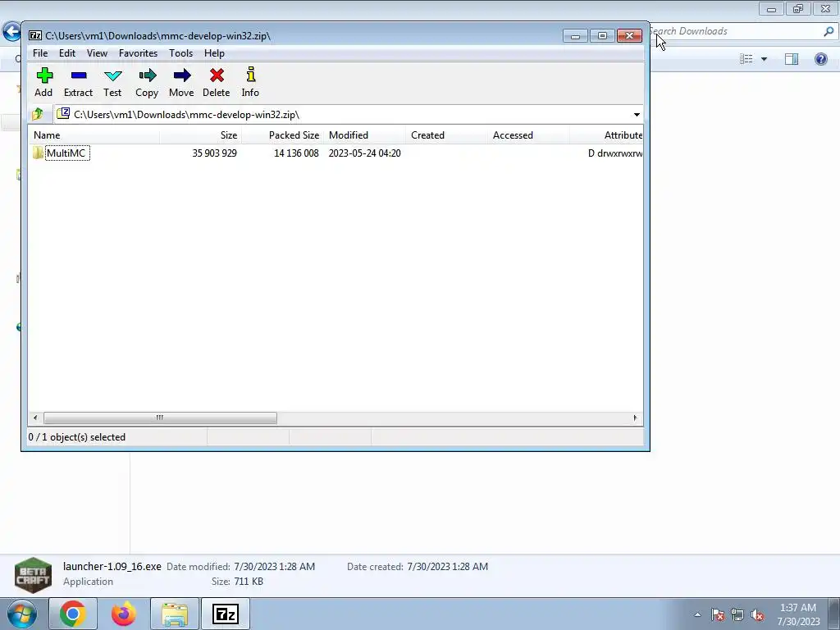Open Explorer help icon
This screenshot has width=840, height=630.
point(820,59)
